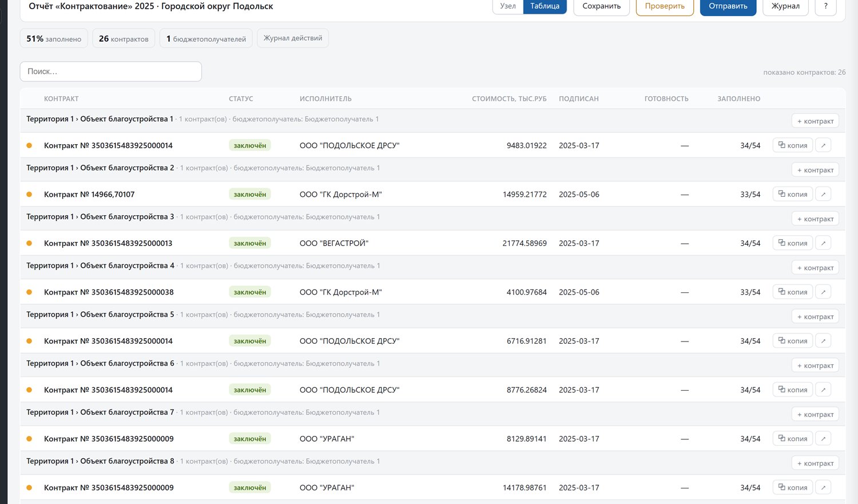858x504 pixels.
Task: Copy contract for ООО "ВЕГАСТРОЙ"
Action: 792,243
